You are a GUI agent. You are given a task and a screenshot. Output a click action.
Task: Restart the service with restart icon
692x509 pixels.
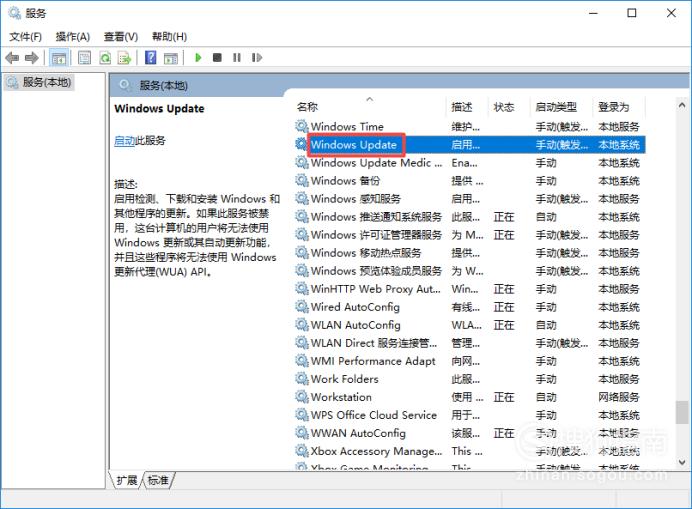[257, 57]
